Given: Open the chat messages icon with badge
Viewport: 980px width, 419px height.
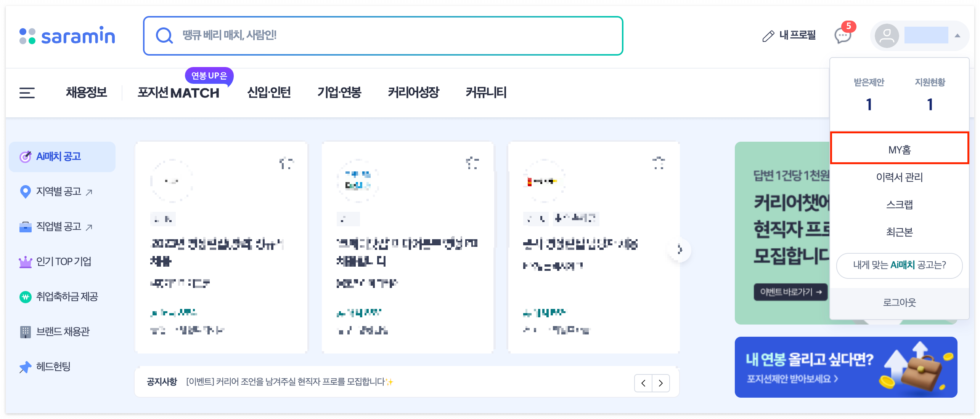Looking at the screenshot, I should point(842,36).
